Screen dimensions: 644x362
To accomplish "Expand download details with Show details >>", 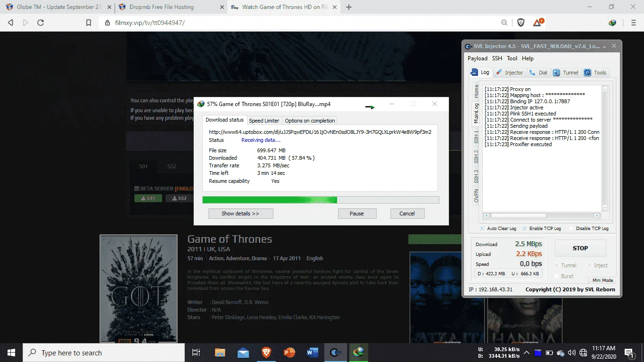I will pyautogui.click(x=240, y=214).
